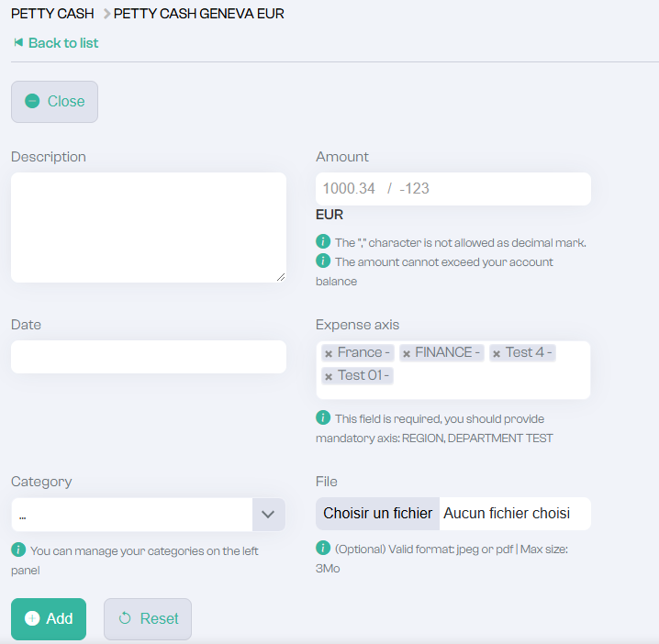
Task: Close the entry form panel
Action: pos(55,102)
